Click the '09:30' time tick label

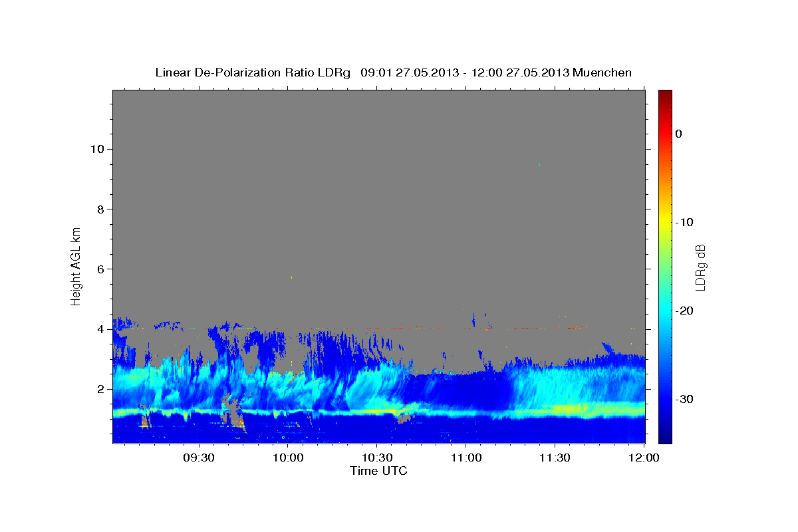[x=199, y=458]
